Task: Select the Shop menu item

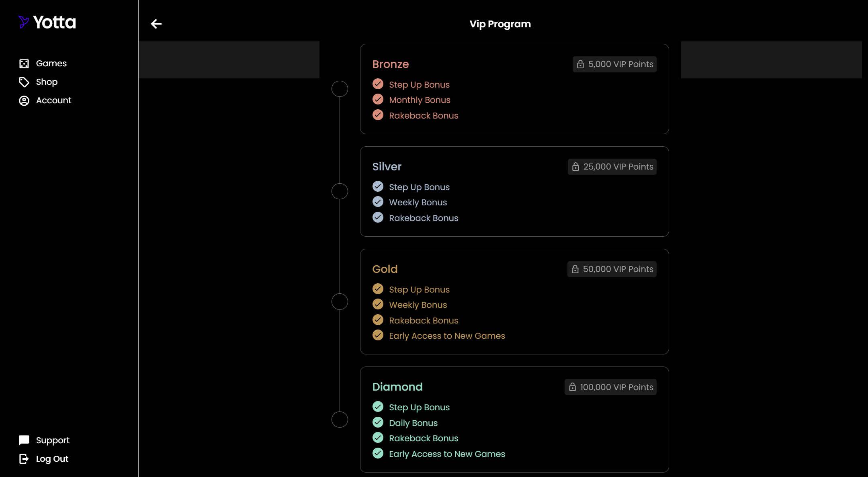Action: 47,82
